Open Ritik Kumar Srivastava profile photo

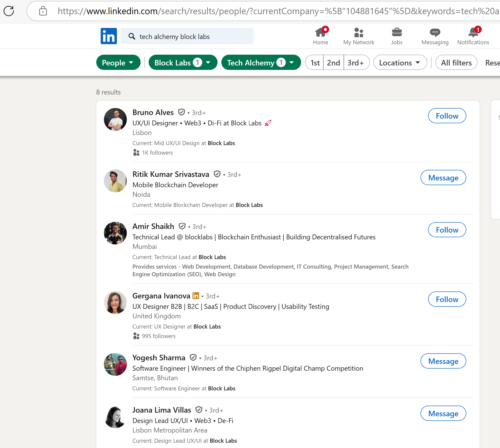pos(115,181)
